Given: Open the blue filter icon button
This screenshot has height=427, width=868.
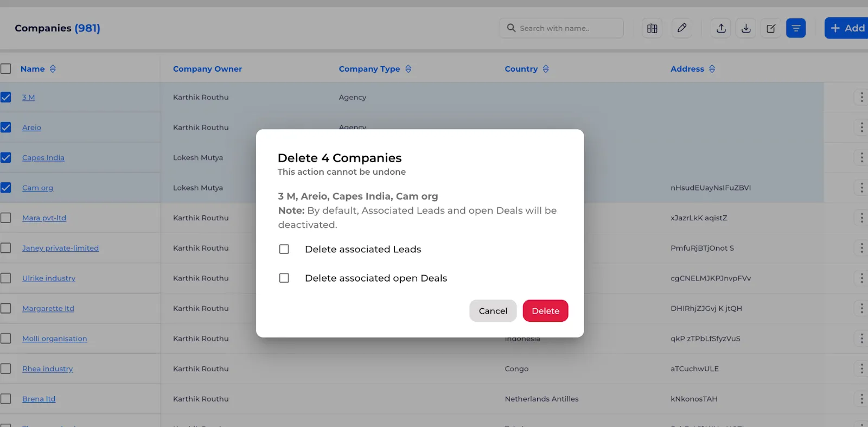Looking at the screenshot, I should [x=796, y=28].
